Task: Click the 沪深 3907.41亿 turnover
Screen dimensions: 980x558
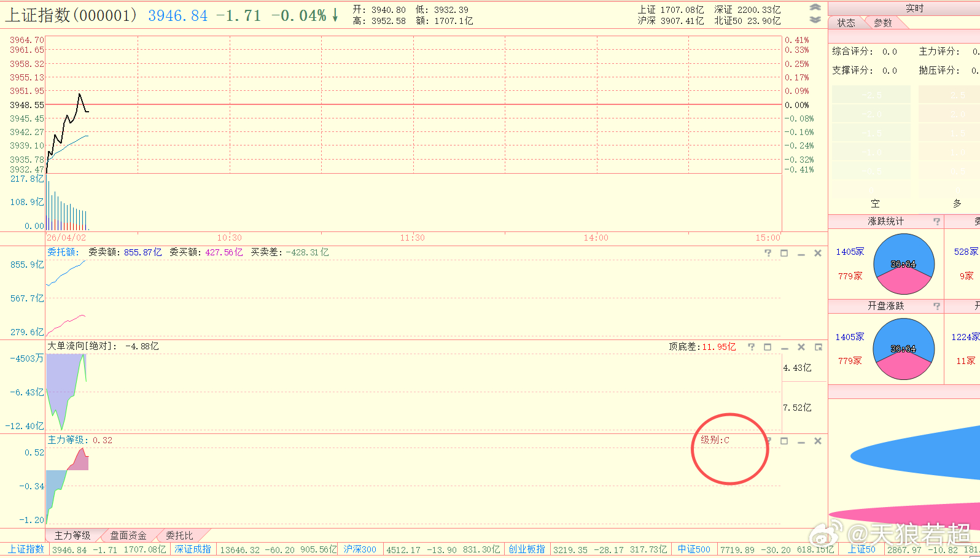Action: [x=671, y=21]
